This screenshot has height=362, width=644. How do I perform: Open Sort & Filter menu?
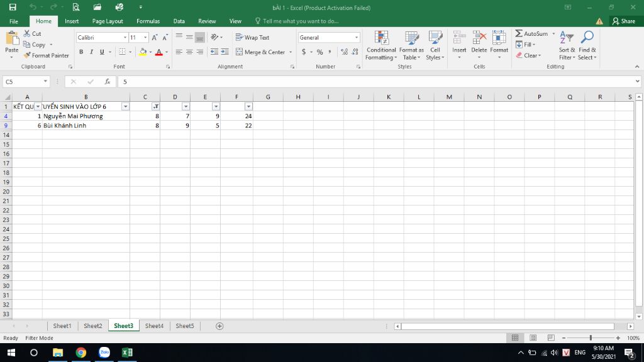click(567, 45)
